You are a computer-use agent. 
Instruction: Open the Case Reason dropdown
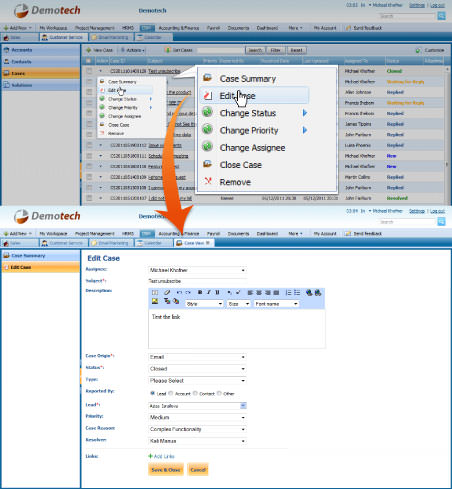197,429
